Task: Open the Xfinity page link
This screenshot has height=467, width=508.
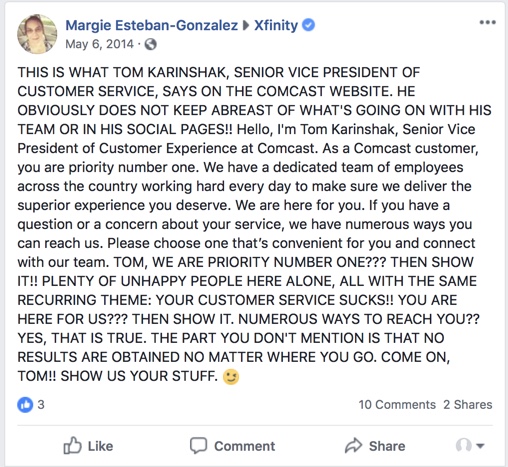Action: [x=276, y=26]
